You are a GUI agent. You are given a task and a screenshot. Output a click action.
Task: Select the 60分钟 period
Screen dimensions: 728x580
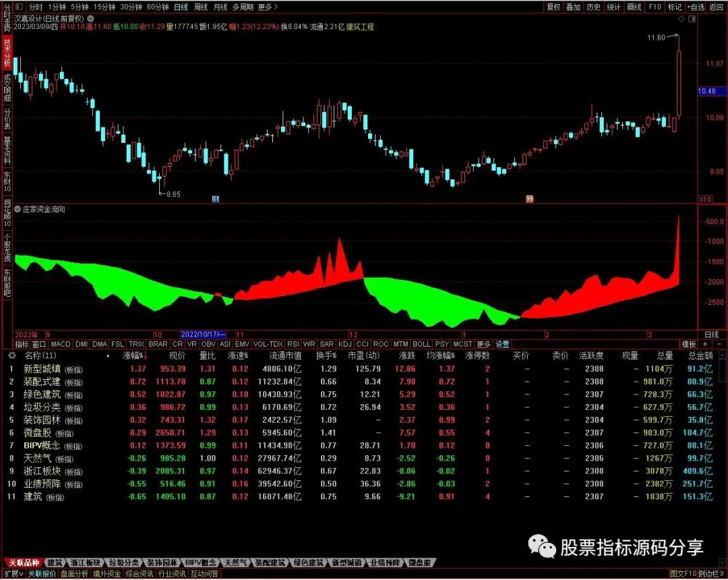pyautogui.click(x=158, y=7)
